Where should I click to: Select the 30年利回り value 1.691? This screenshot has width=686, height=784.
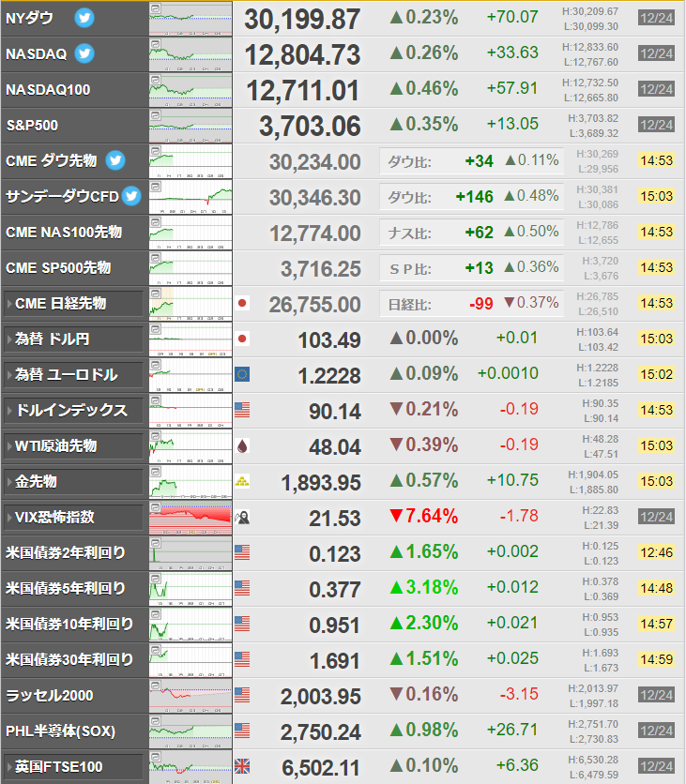point(335,661)
